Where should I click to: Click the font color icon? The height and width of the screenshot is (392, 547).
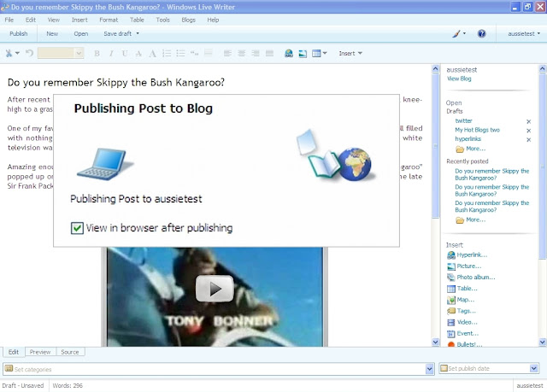click(x=152, y=53)
